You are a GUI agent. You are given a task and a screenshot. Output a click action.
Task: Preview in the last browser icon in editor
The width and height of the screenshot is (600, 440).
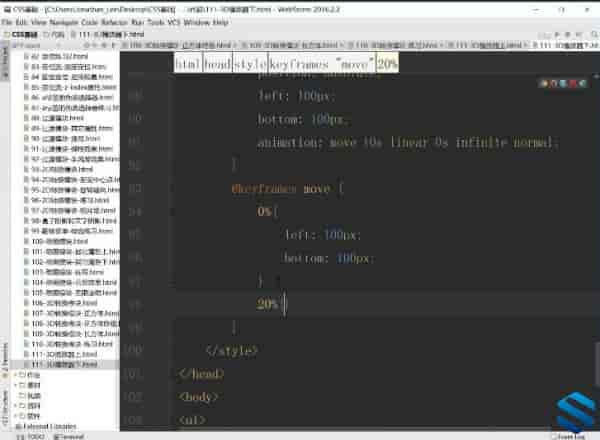[x=582, y=83]
